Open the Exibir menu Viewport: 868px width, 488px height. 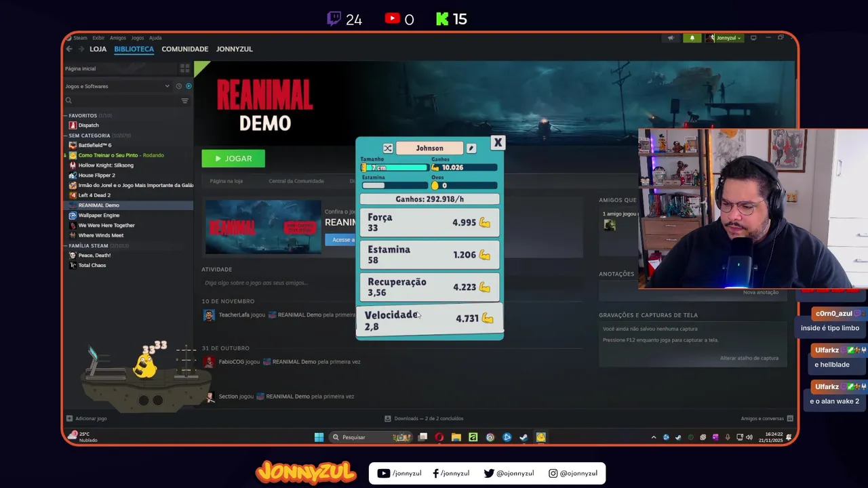98,38
